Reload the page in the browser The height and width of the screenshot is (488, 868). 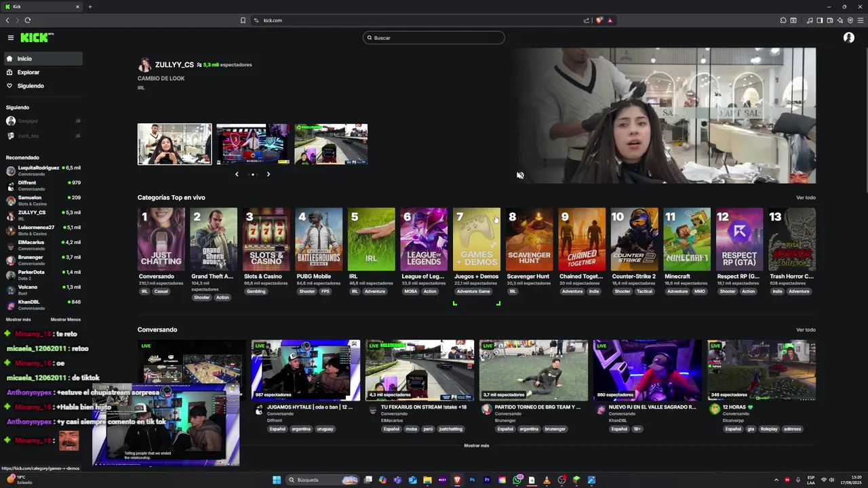[x=28, y=20]
